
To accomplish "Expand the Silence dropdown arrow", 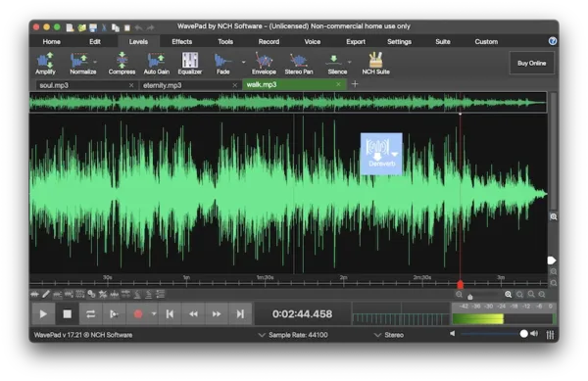I will [349, 62].
